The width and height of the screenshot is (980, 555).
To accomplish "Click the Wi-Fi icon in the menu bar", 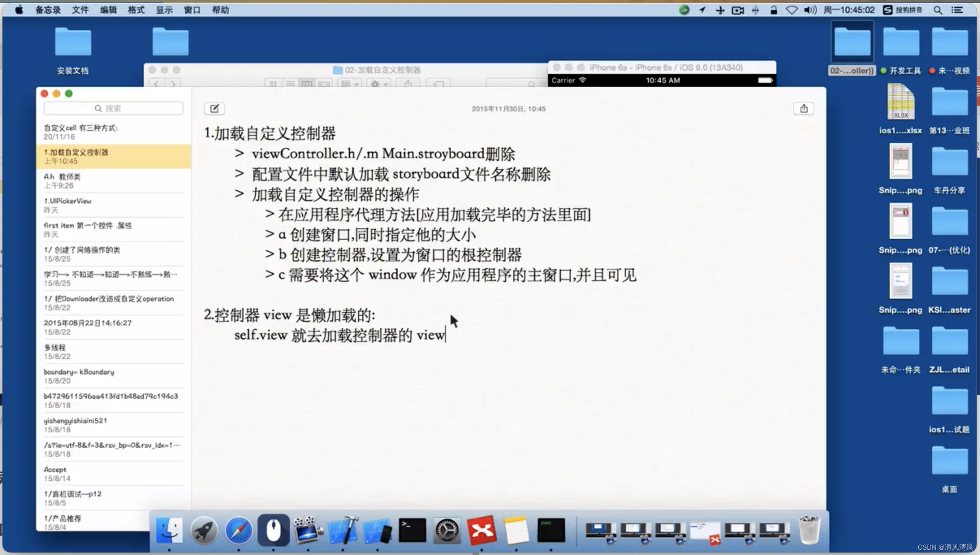I will 791,10.
